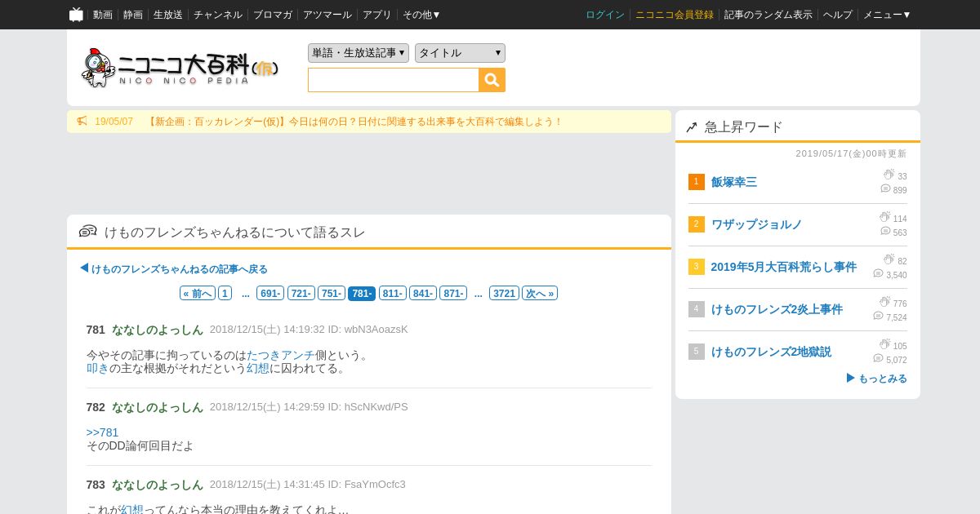Click the rank 5 gray badge
Viewport: 980px width, 514px height.
696,352
